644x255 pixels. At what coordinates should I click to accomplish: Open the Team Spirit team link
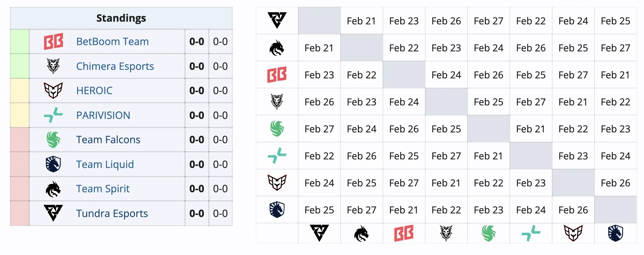(x=103, y=189)
